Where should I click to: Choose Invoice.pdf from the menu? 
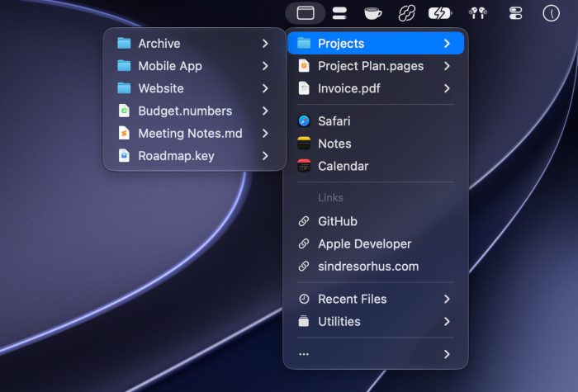376,88
